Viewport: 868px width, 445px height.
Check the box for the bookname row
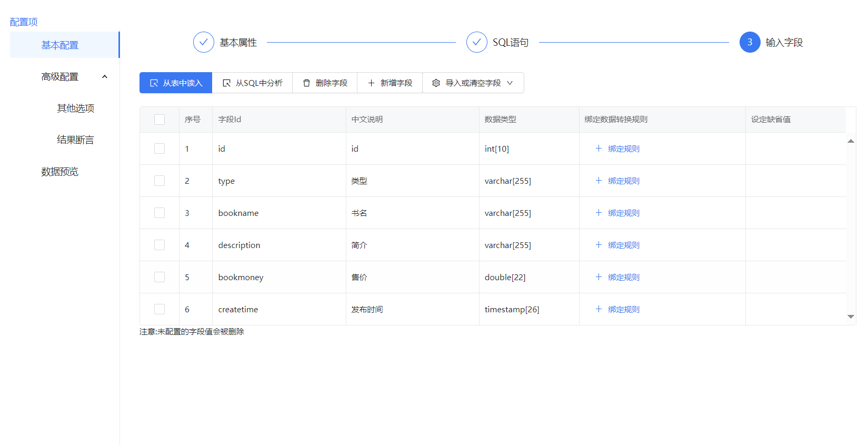[159, 213]
